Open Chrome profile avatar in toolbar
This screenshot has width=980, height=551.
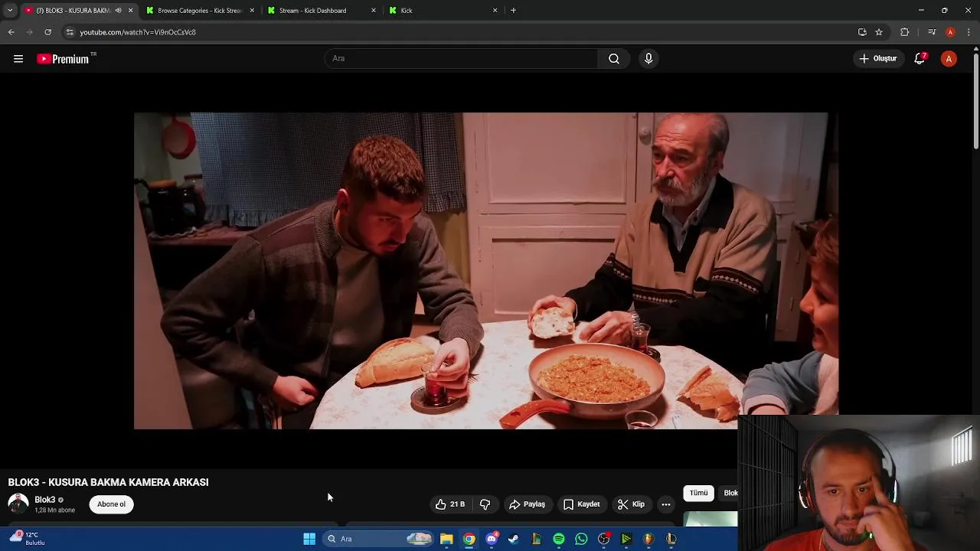coord(950,32)
